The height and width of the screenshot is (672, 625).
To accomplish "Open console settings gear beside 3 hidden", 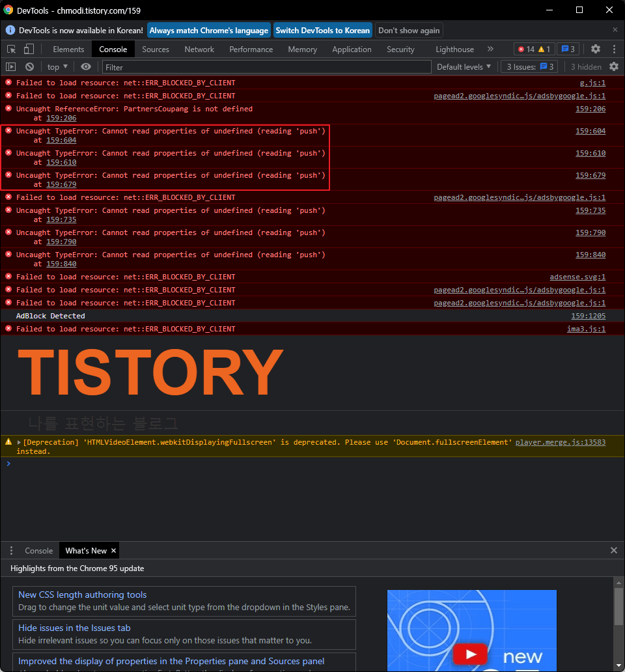I will pos(614,67).
